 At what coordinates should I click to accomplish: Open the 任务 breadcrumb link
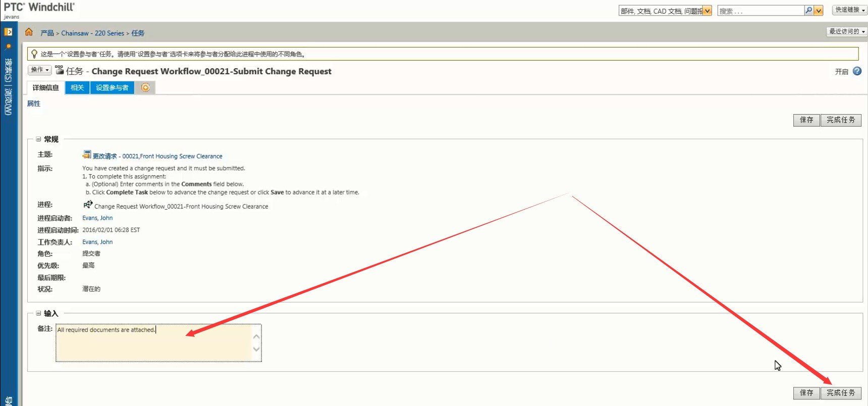[x=138, y=33]
